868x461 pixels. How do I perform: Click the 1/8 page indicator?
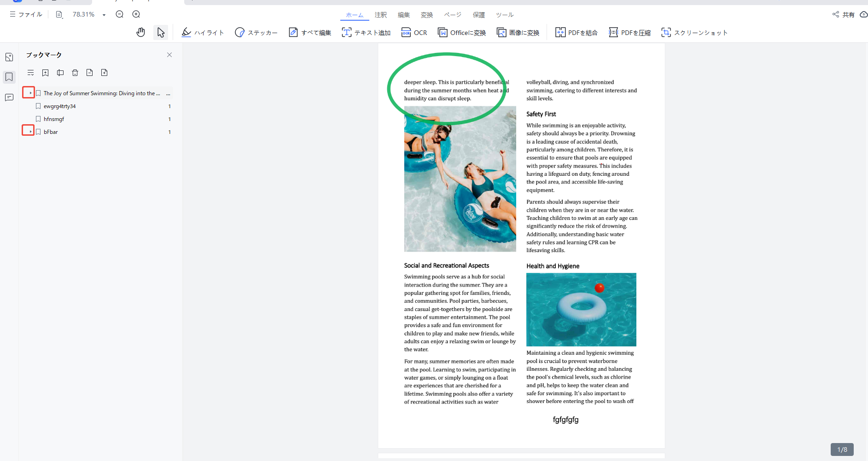tap(842, 449)
